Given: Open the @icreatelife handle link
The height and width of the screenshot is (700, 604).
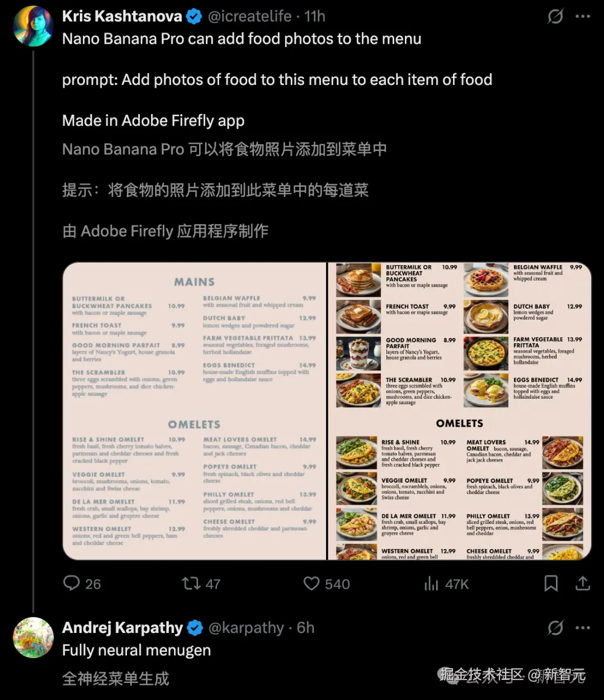Looking at the screenshot, I should [x=249, y=16].
